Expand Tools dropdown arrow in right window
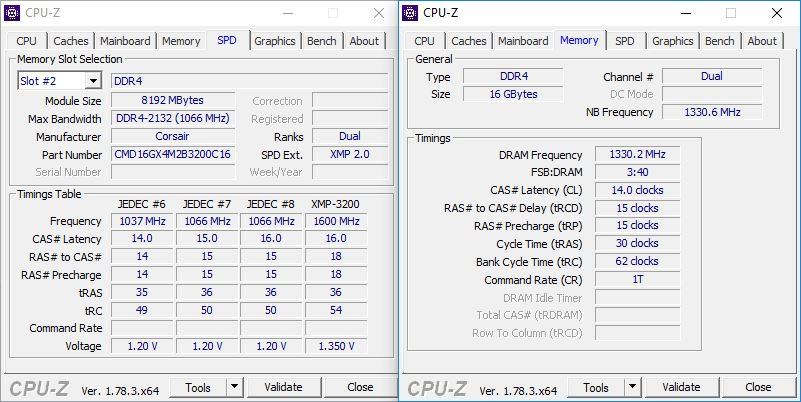The image size is (801, 402). pos(632,387)
